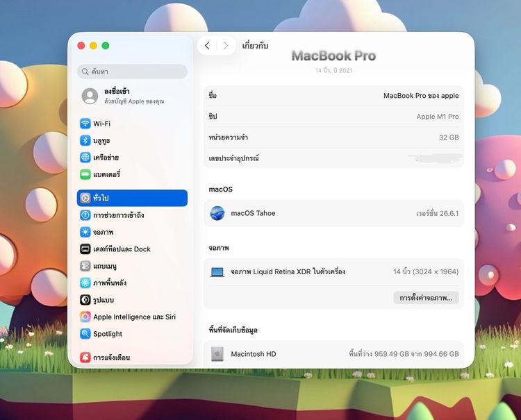Click the ค้นหา search field
This screenshot has height=420, width=521.
pos(132,72)
